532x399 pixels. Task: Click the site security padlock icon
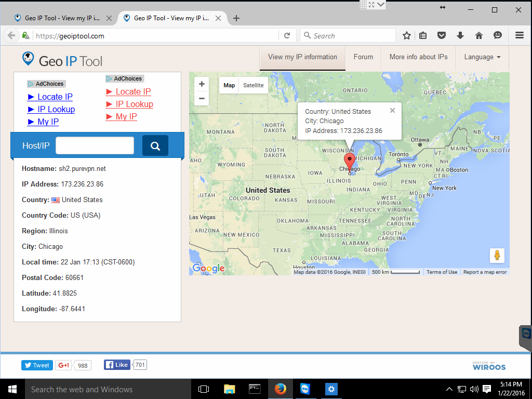25,36
